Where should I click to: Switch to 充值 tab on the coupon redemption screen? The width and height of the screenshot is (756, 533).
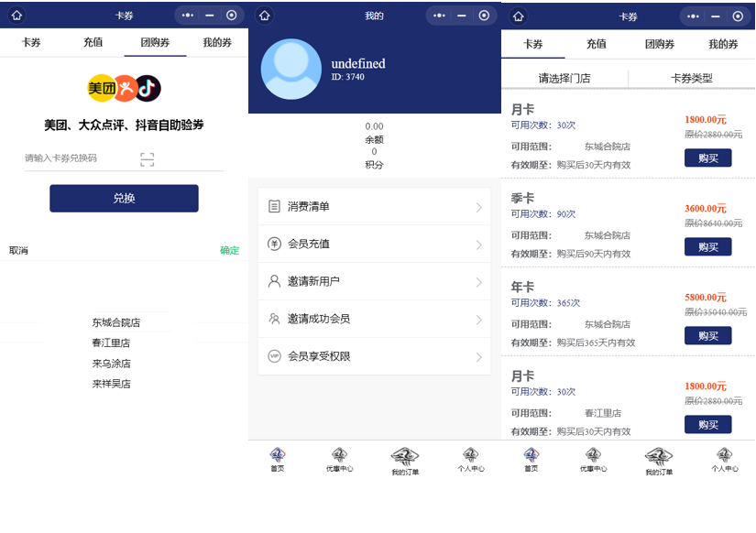[93, 42]
